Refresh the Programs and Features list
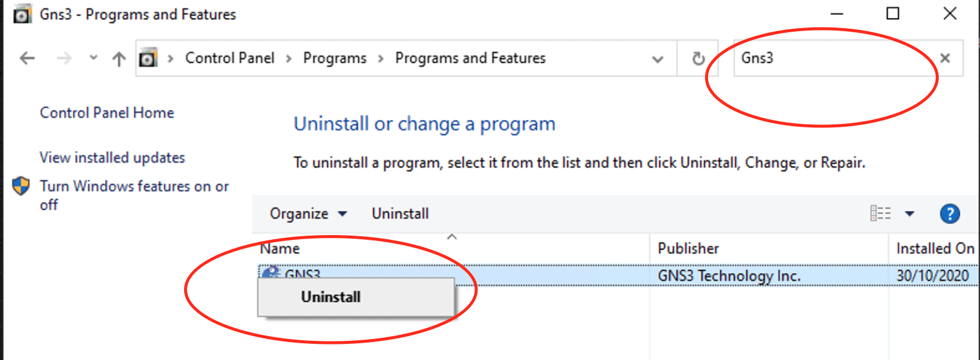The width and height of the screenshot is (980, 360). point(698,59)
